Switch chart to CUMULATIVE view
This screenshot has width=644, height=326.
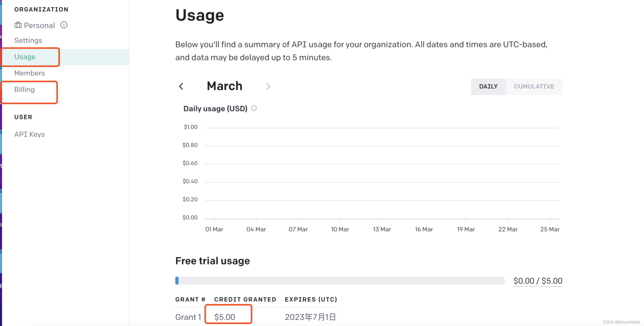[x=534, y=87]
